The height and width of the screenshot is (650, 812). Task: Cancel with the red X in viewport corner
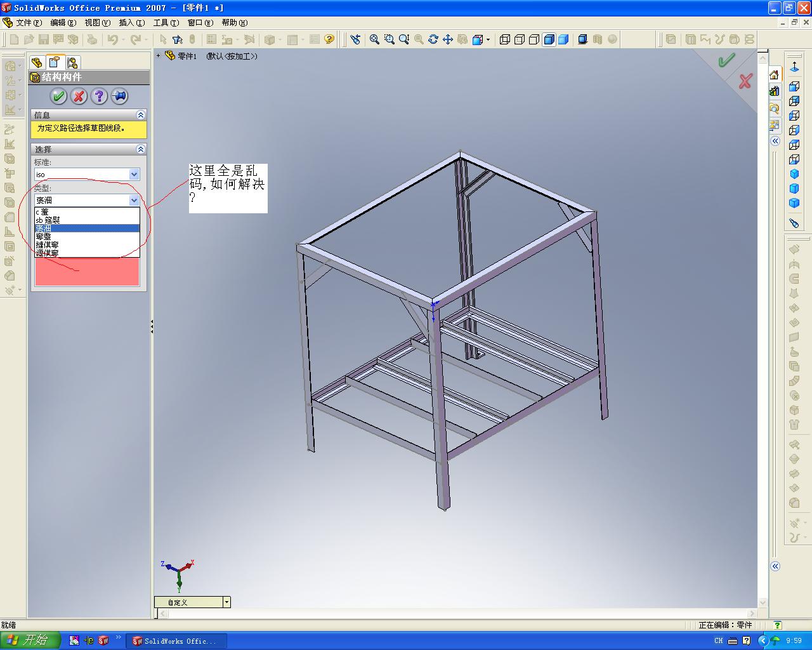(x=745, y=81)
